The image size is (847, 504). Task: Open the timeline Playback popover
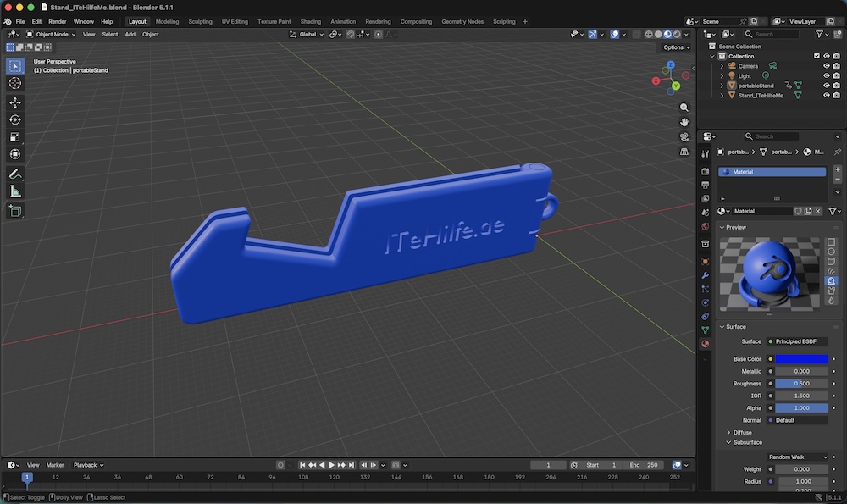89,465
